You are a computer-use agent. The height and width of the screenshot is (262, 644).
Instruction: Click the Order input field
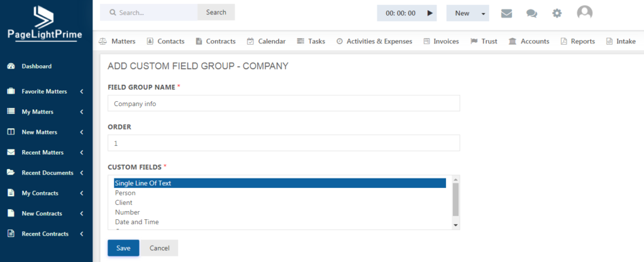(284, 143)
